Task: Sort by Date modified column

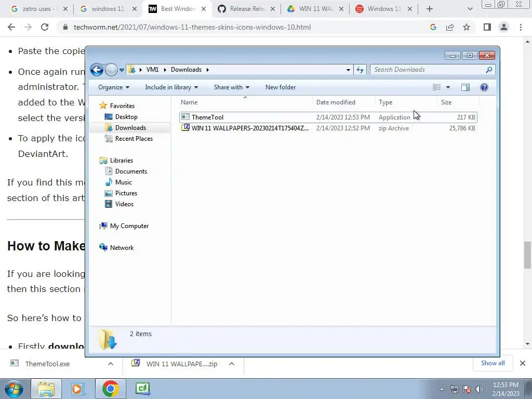Action: [x=344, y=102]
